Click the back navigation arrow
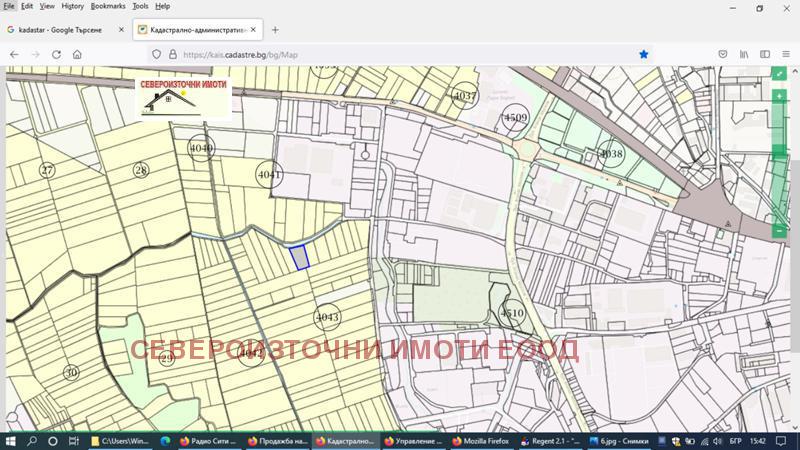The image size is (800, 450). click(x=14, y=54)
